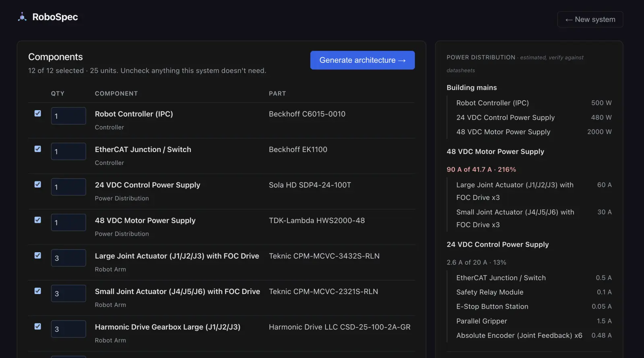
Task: Go back via New system button
Action: click(x=590, y=19)
